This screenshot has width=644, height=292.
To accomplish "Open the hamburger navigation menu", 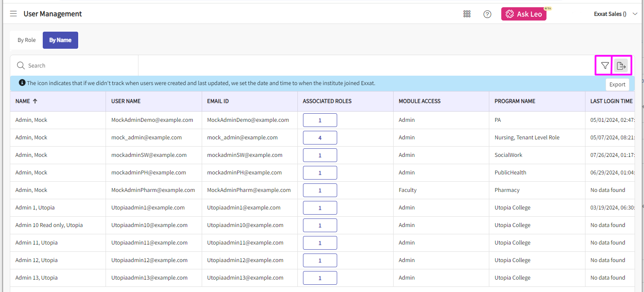I will point(13,14).
